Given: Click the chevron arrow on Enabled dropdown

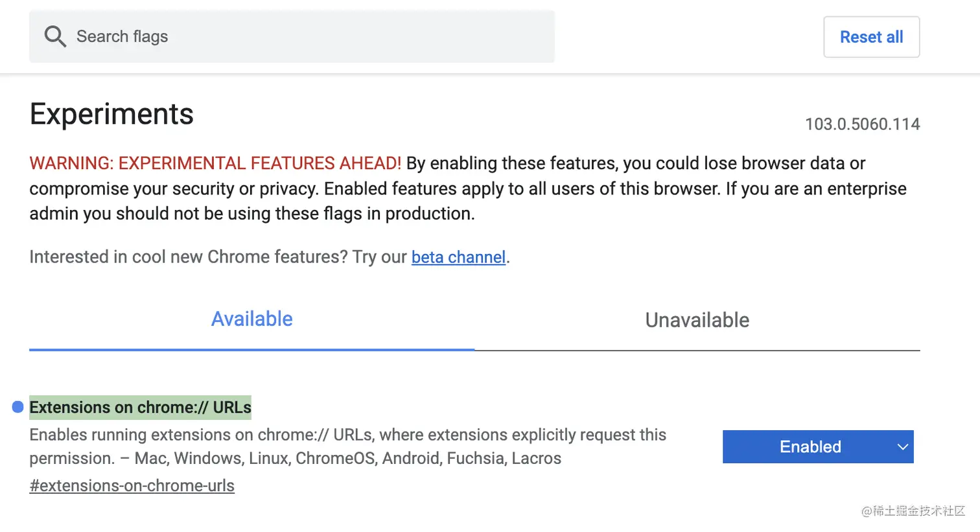Looking at the screenshot, I should (x=902, y=446).
